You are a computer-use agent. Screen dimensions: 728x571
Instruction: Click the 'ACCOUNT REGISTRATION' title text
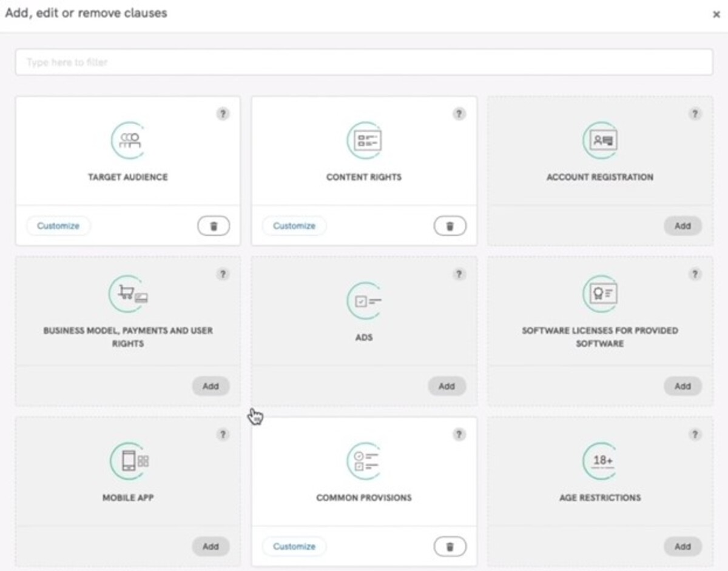click(x=600, y=177)
